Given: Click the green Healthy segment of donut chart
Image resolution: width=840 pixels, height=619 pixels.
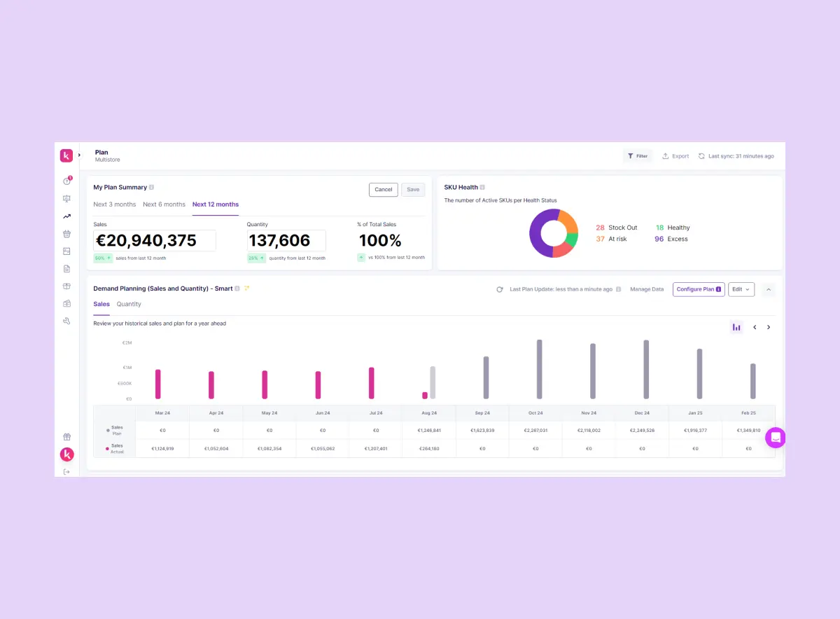Looking at the screenshot, I should tap(572, 239).
